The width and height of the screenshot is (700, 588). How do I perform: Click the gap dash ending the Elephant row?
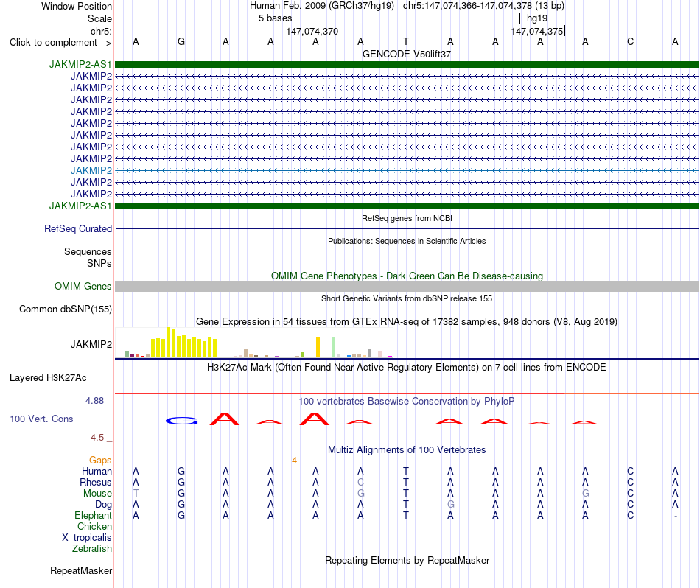(676, 516)
